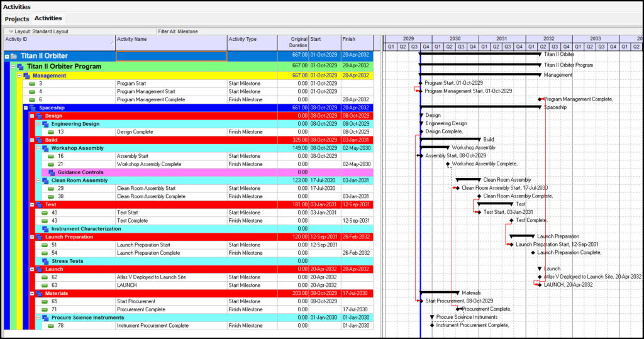Sort by Activity ID column header
This screenshot has width=644, height=339.
point(60,43)
